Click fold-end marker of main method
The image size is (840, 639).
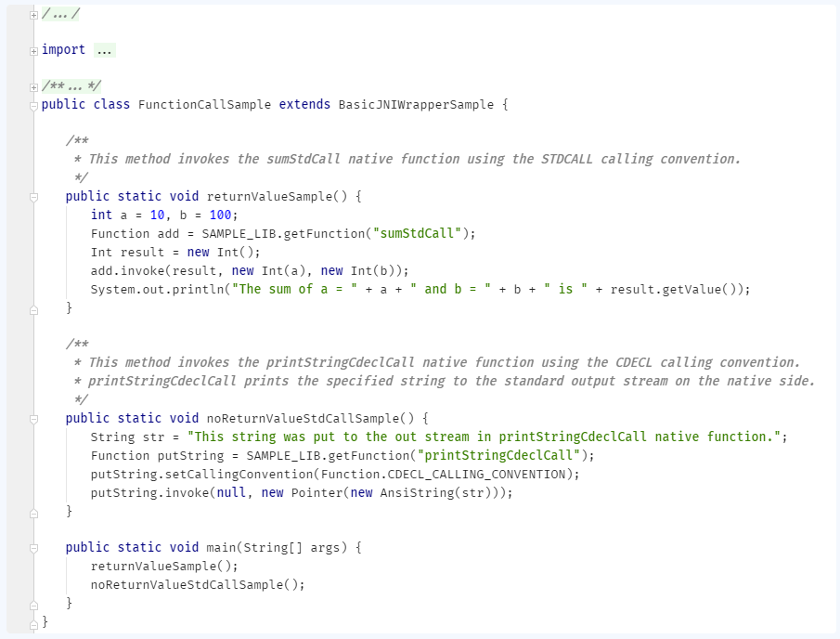pos(33,606)
